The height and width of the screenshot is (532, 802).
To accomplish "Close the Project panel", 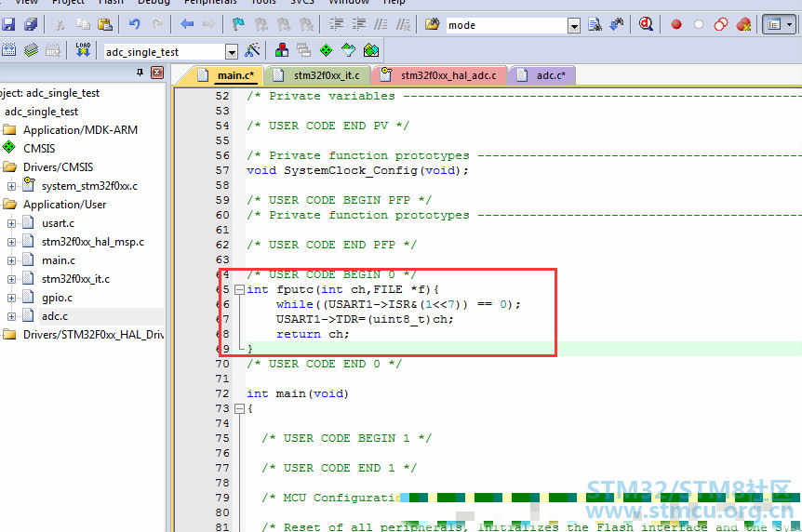I will [157, 73].
